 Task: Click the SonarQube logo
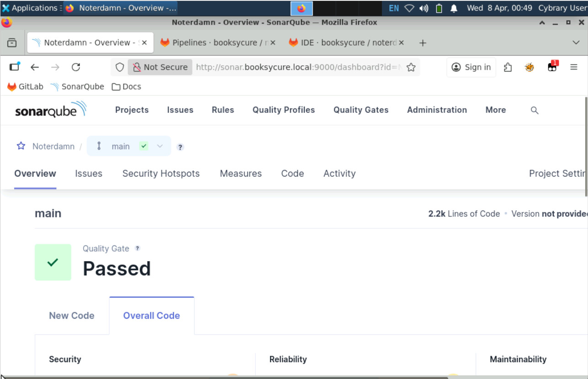pos(50,110)
